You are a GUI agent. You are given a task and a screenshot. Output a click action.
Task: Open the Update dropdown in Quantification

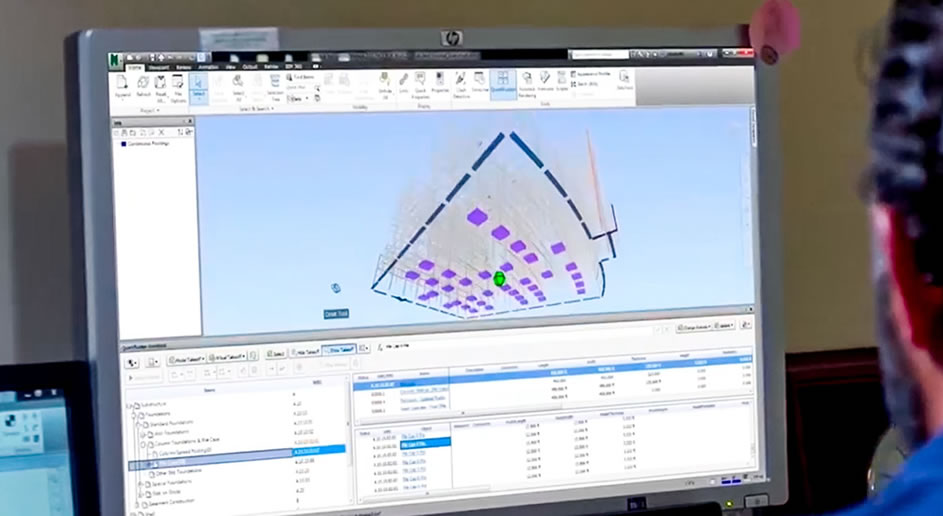click(724, 325)
